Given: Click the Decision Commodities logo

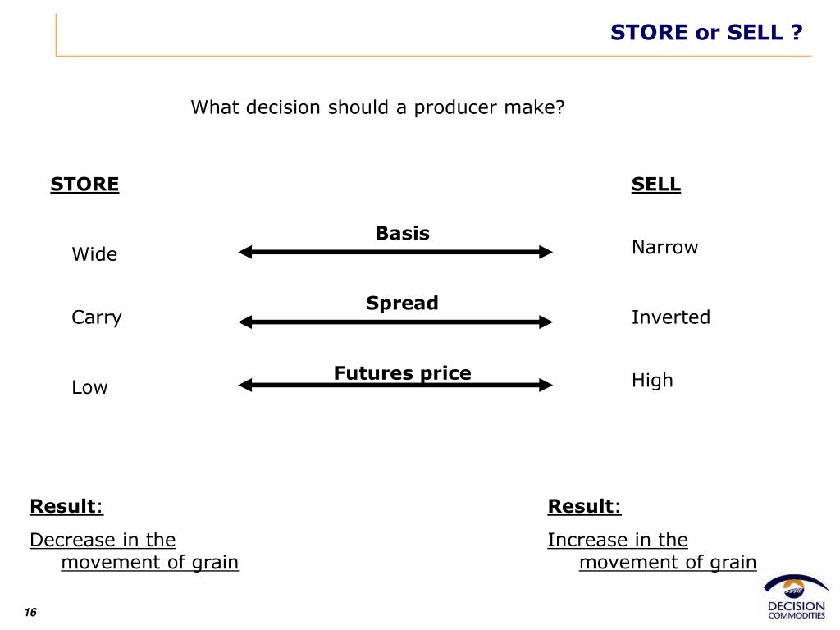Looking at the screenshot, I should tap(796, 597).
